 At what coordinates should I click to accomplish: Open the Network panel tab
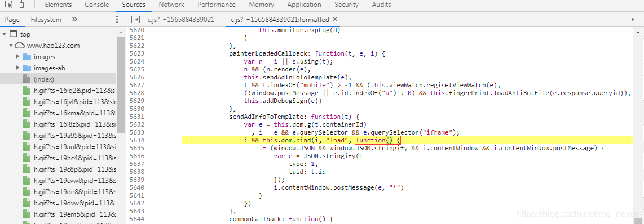171,5
